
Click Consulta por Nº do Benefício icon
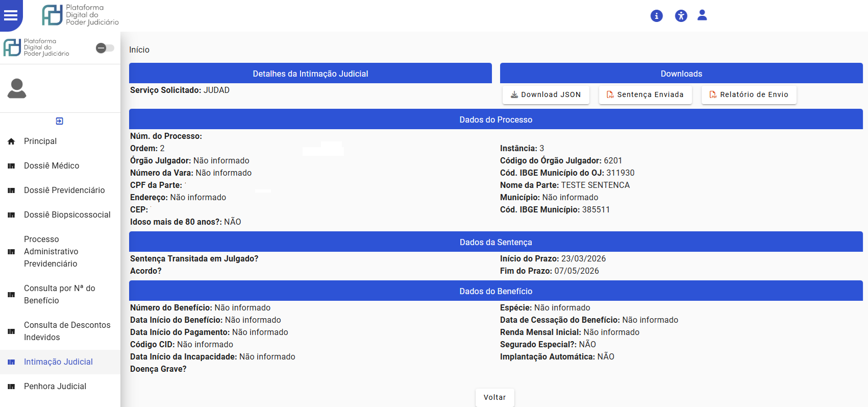click(x=11, y=295)
